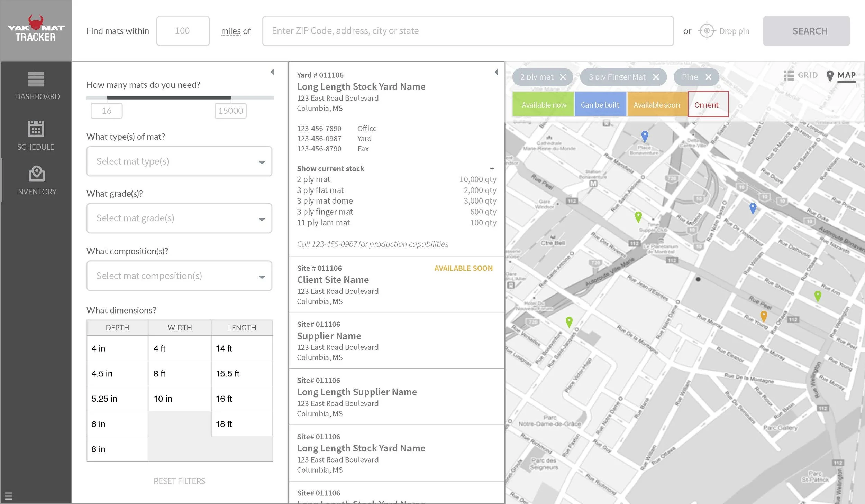This screenshot has width=865, height=504.
Task: Select the Schedule calendar icon
Action: tap(36, 129)
